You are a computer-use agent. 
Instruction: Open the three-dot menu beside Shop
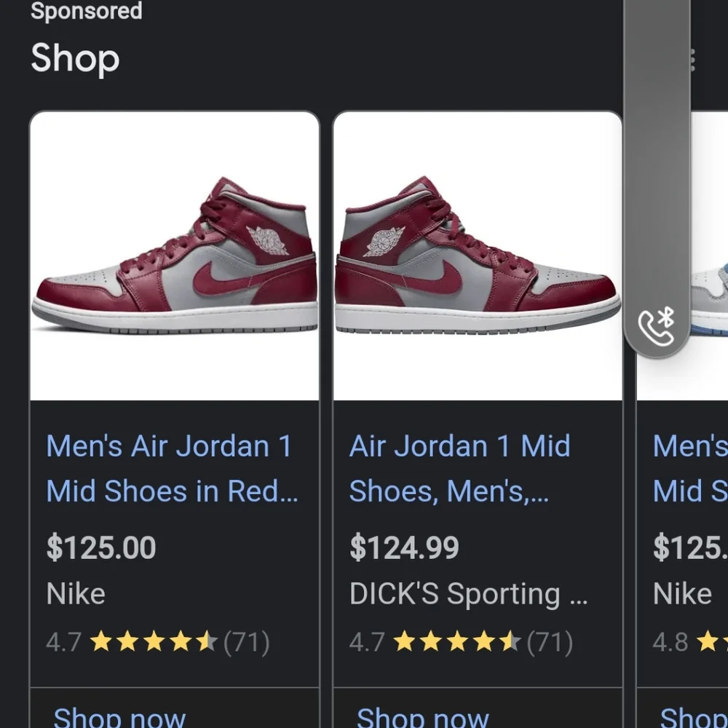[692, 60]
